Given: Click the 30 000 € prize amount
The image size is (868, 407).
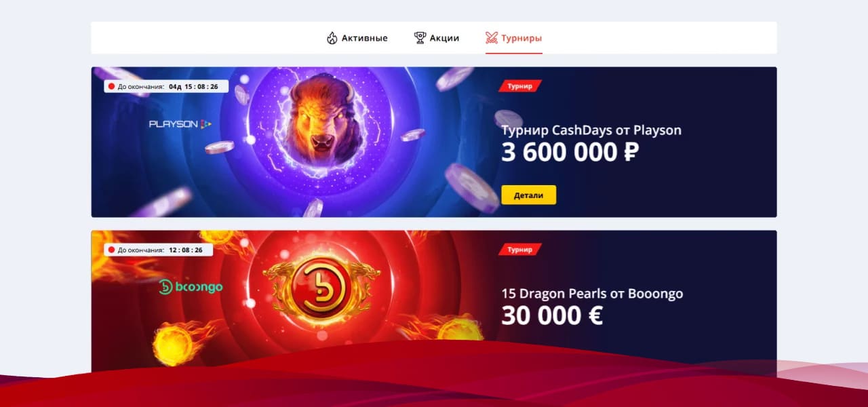Looking at the screenshot, I should click(552, 315).
